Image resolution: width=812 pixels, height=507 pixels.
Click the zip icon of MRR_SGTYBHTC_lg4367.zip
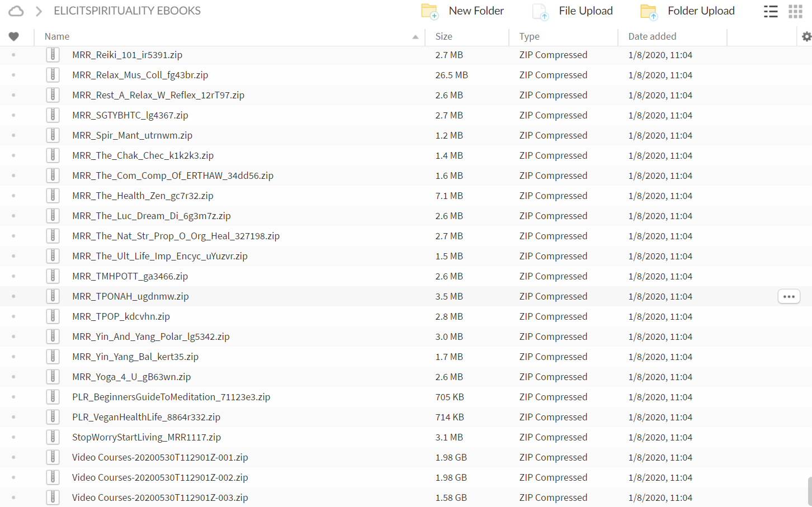tap(53, 115)
